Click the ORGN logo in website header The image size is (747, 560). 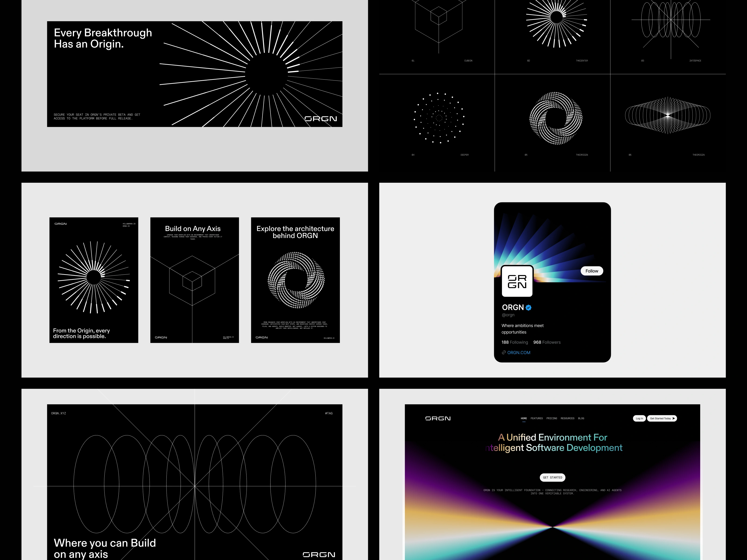[438, 418]
